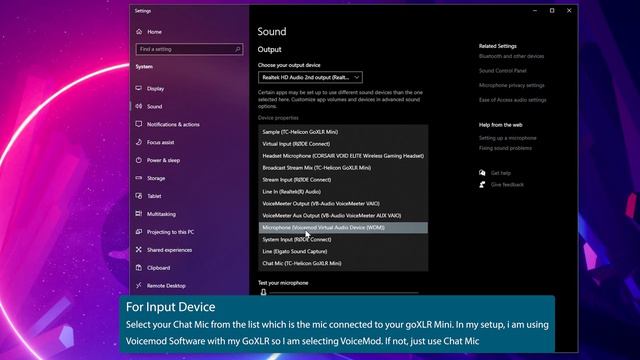The height and width of the screenshot is (360, 640).
Task: Open Bluetooth and other devices link
Action: click(x=511, y=56)
